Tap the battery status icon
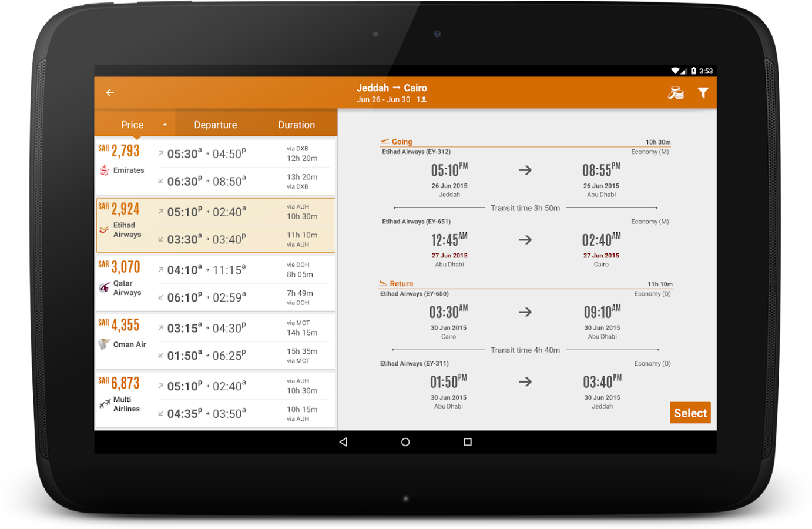This screenshot has width=812, height=529. coord(693,71)
